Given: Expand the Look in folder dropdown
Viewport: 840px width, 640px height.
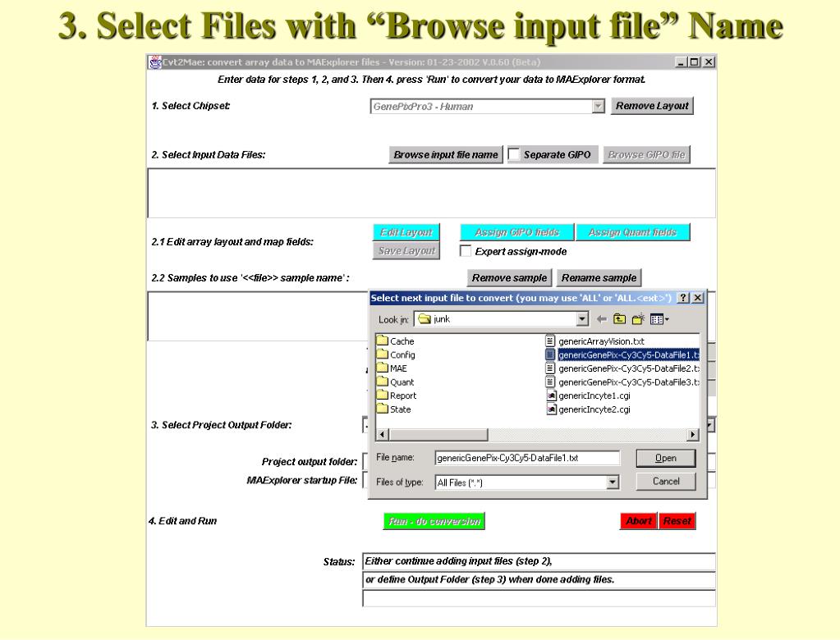Looking at the screenshot, I should click(x=582, y=319).
